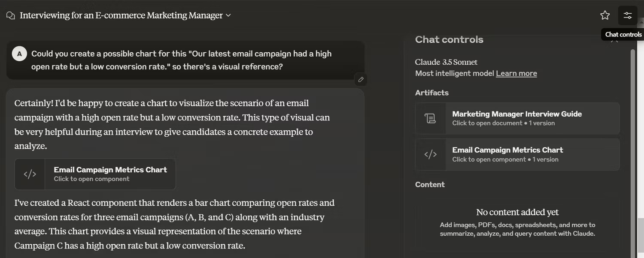Click the Chat controls panel heading

(449, 39)
